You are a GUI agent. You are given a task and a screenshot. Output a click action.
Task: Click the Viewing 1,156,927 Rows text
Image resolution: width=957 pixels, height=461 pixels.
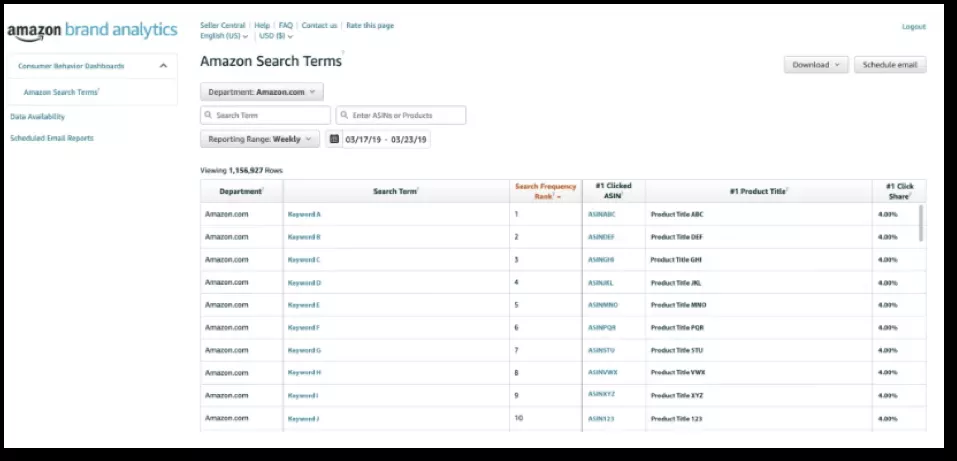pyautogui.click(x=242, y=170)
